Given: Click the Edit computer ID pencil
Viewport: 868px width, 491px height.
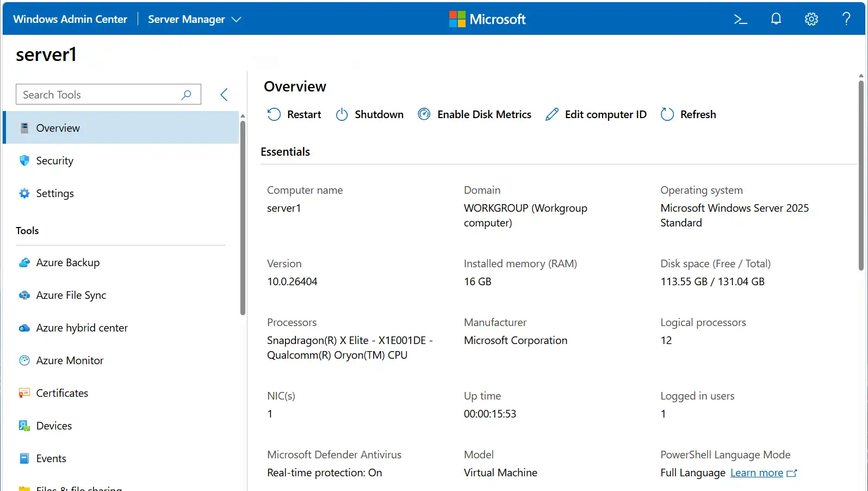Looking at the screenshot, I should pos(552,114).
